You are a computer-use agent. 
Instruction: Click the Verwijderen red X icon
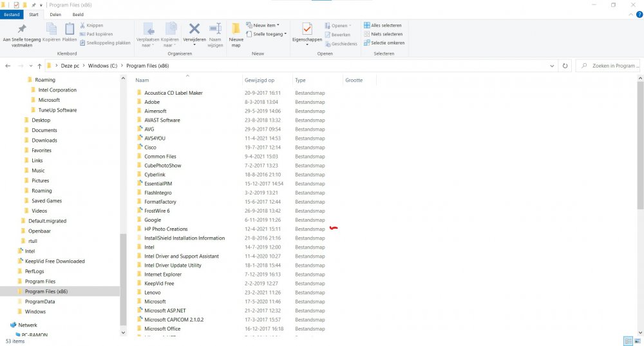[x=194, y=30]
